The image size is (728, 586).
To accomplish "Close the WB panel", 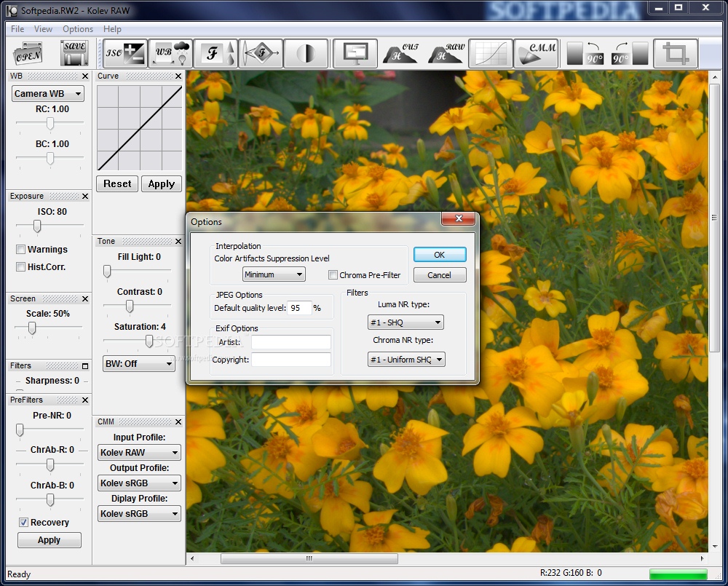I will [x=85, y=76].
